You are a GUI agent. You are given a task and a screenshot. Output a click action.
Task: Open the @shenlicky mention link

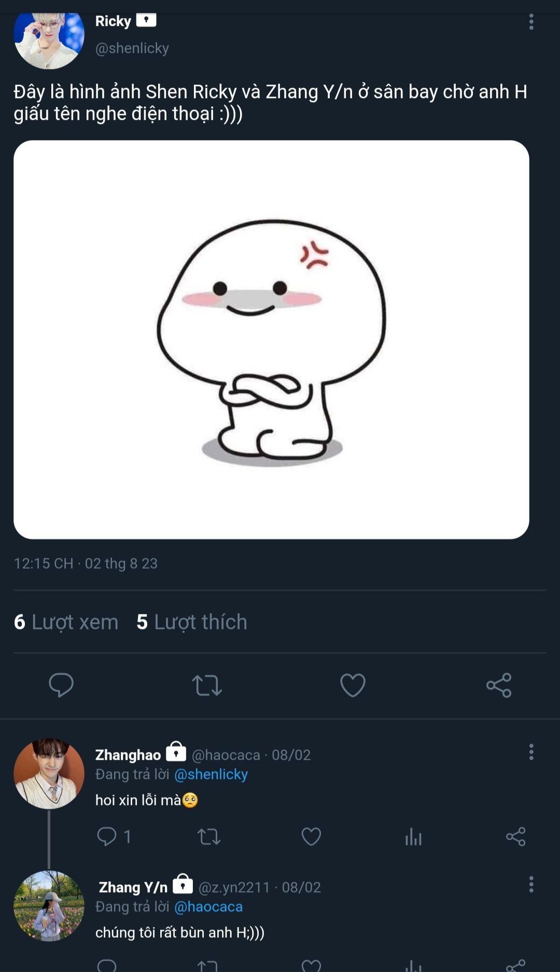tap(211, 774)
